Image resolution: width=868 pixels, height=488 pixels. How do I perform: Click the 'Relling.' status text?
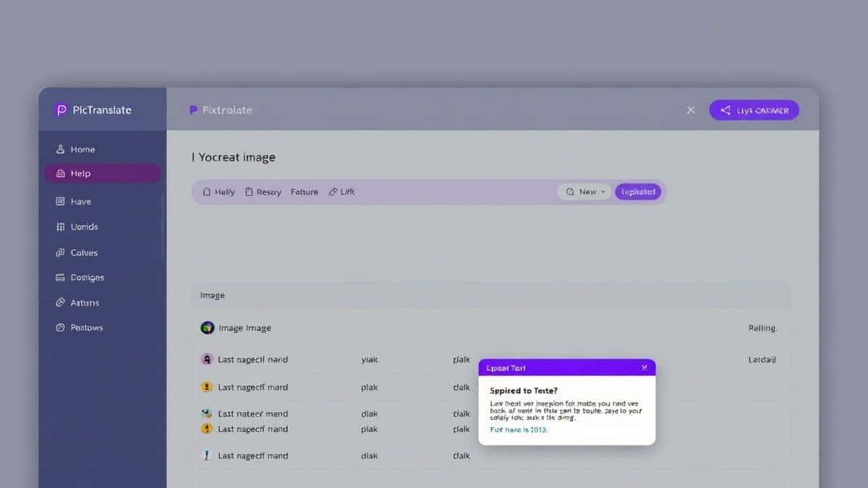pos(762,328)
